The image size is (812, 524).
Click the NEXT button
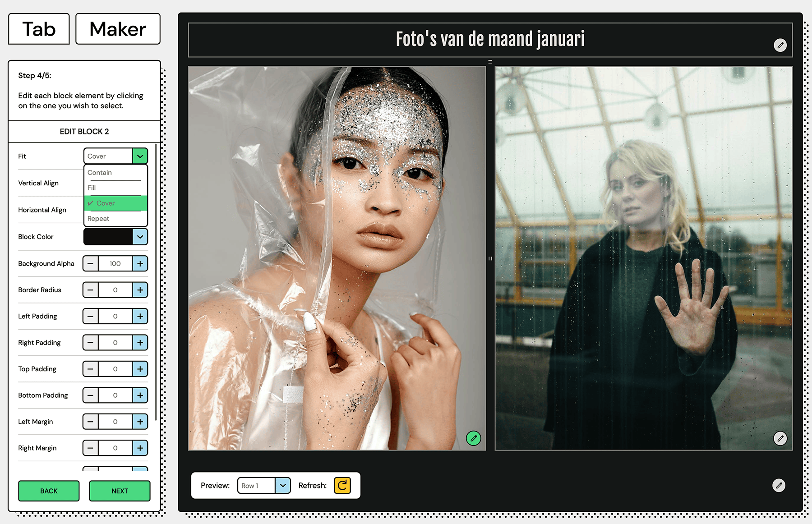tap(120, 491)
